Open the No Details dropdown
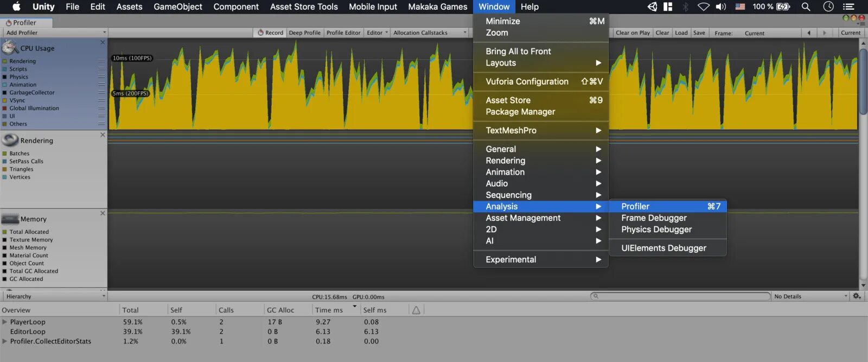Image resolution: width=868 pixels, height=362 pixels. tap(810, 296)
